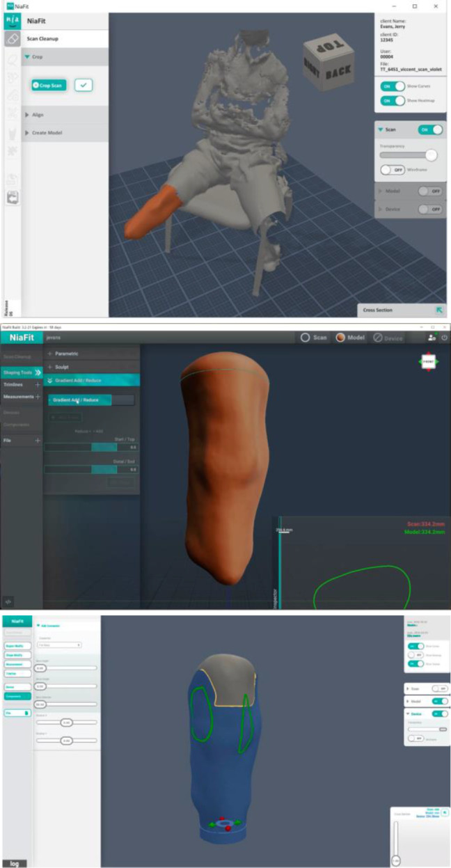The image size is (451, 868).
Task: Click the Distal / End slider in dark window
Action: 91,470
